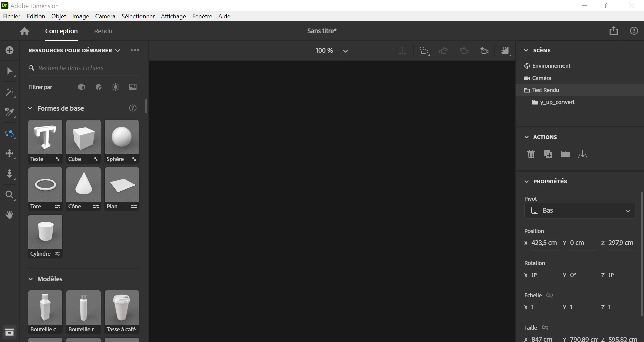Click the add and import content plus icon
Image resolution: width=644 pixels, height=342 pixels.
10,50
